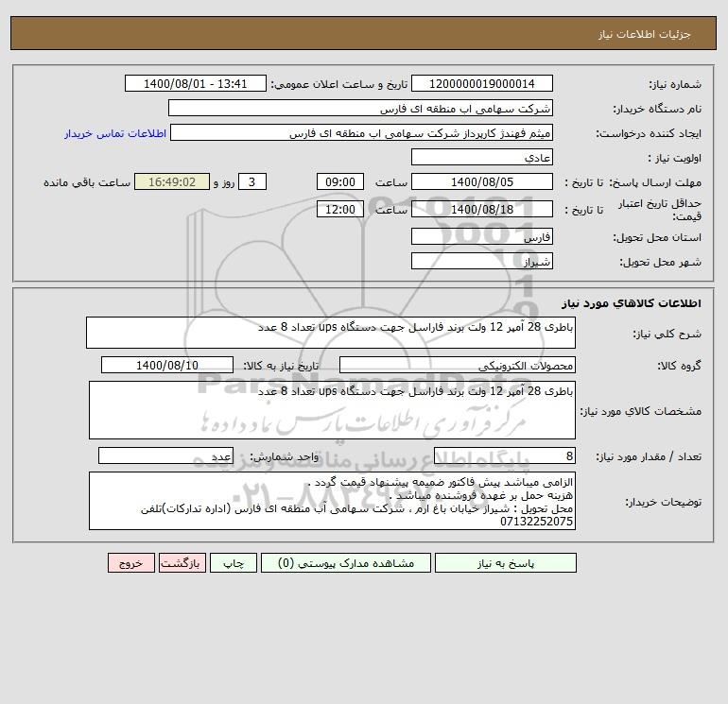Screen dimensions: 728x704
Task: Click the delivery city field شیراز
Action: 482,261
